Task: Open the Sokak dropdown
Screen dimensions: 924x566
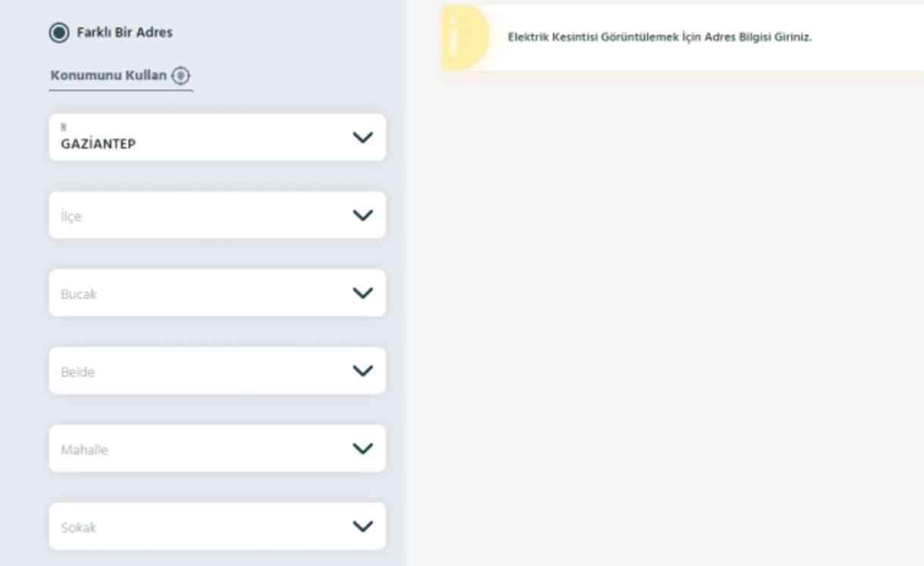Action: (x=197, y=527)
